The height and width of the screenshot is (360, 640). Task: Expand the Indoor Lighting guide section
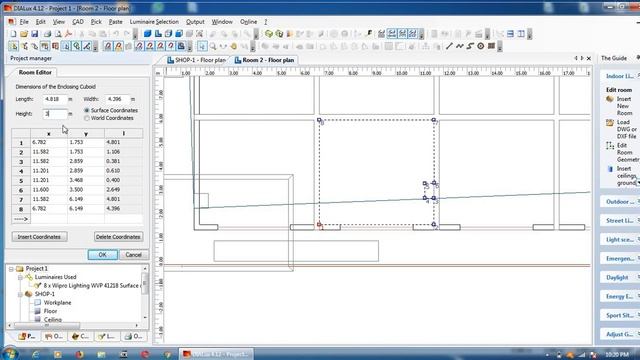(620, 76)
